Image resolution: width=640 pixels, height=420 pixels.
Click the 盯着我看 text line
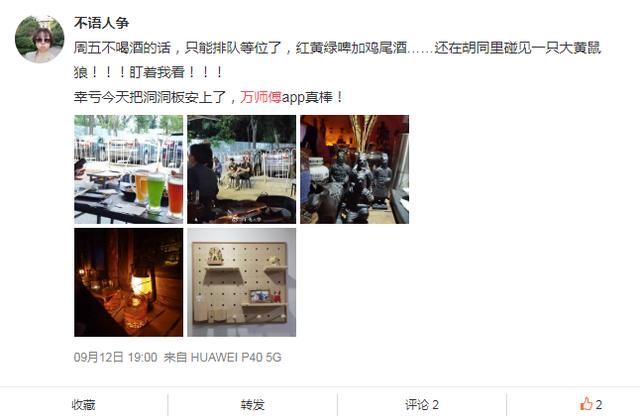(149, 73)
